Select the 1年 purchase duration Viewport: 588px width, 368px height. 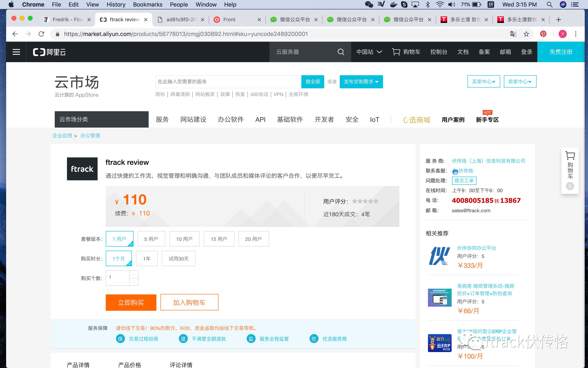point(147,258)
